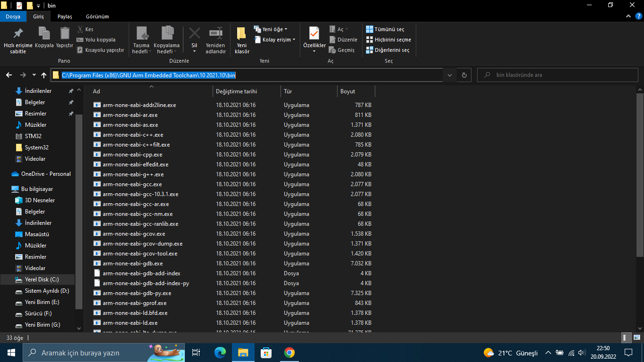
Task: Switch to large icons view in status bar
Action: click(636, 338)
